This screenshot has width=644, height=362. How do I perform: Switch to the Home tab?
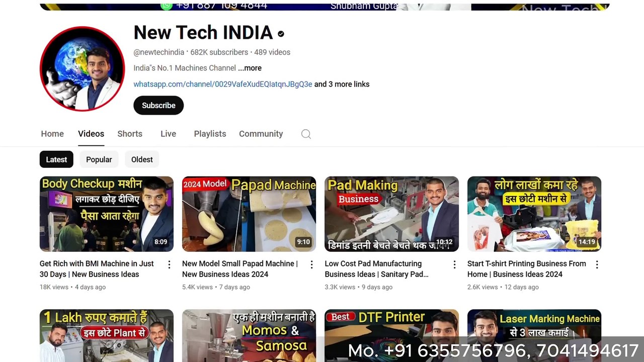(52, 134)
